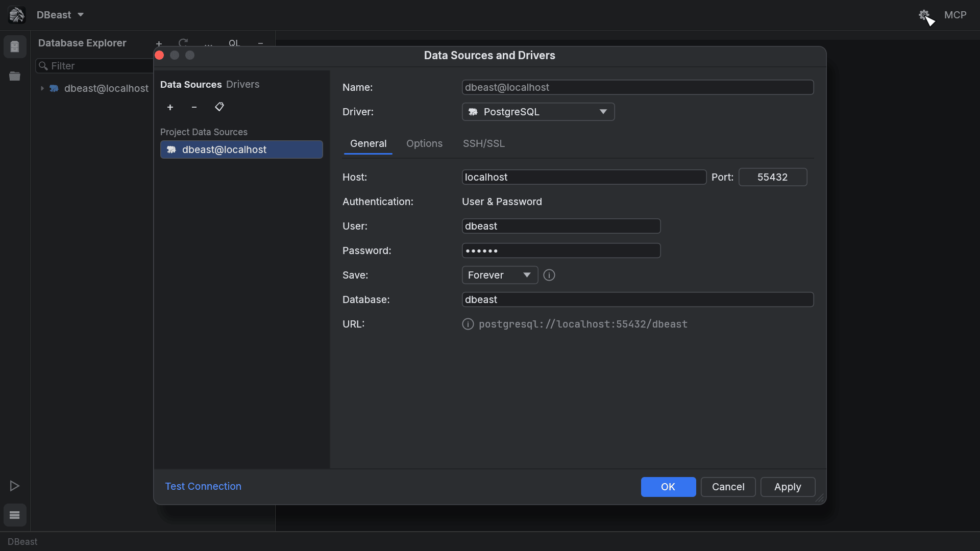This screenshot has width=980, height=551.
Task: Click the Database input field
Action: coord(638,299)
